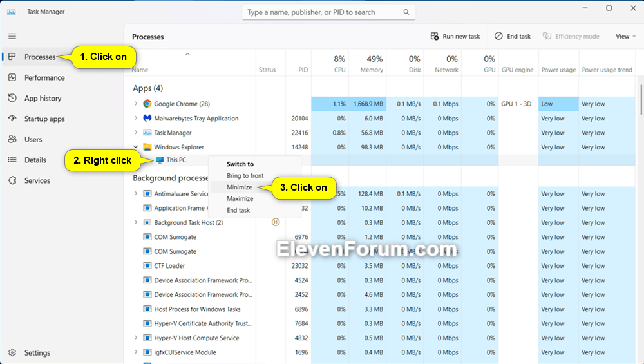Click the CTF Loader process icon
This screenshot has width=644, height=364.
tap(147, 265)
